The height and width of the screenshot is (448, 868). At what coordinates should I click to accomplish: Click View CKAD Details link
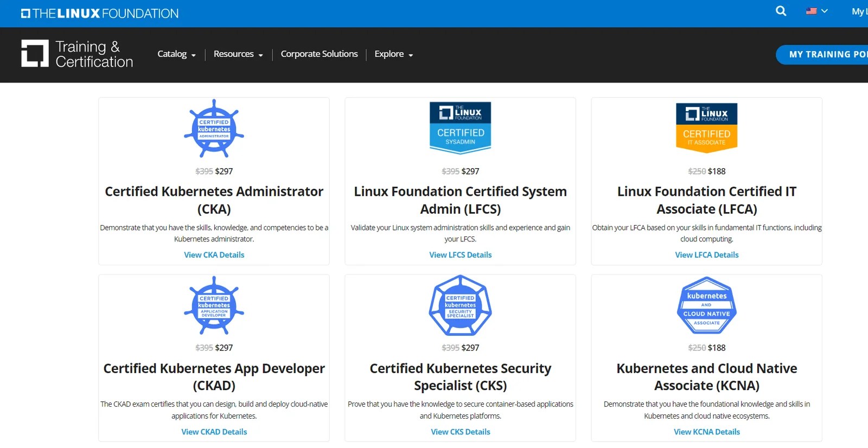pos(214,432)
